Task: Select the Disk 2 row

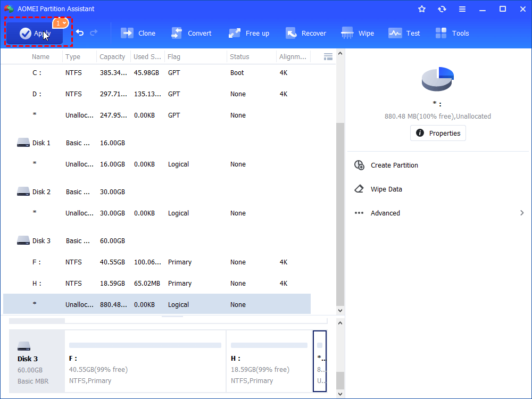Action: (157, 192)
